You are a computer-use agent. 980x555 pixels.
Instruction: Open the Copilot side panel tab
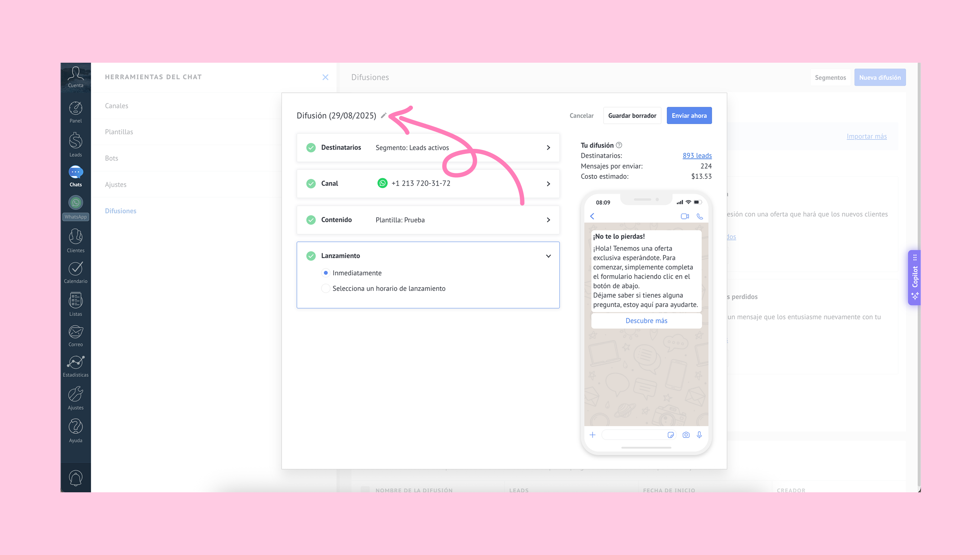tap(914, 277)
